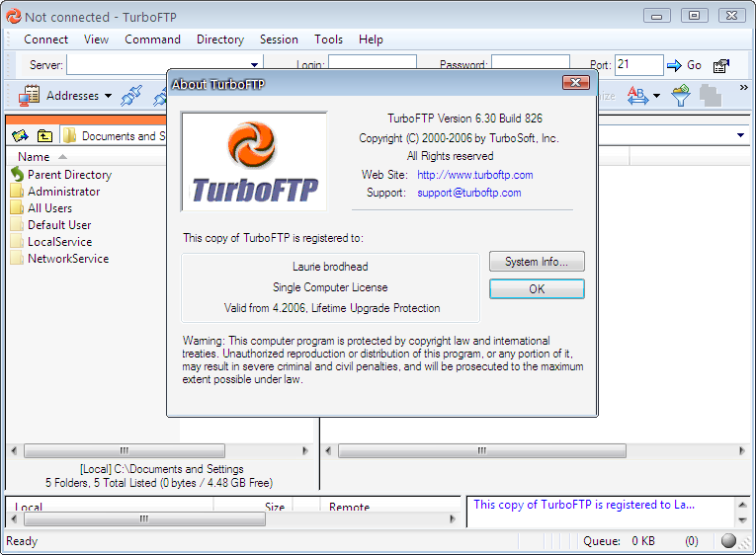The width and height of the screenshot is (756, 555).
Task: Expand the toolbar overflow chevron
Action: (x=744, y=87)
